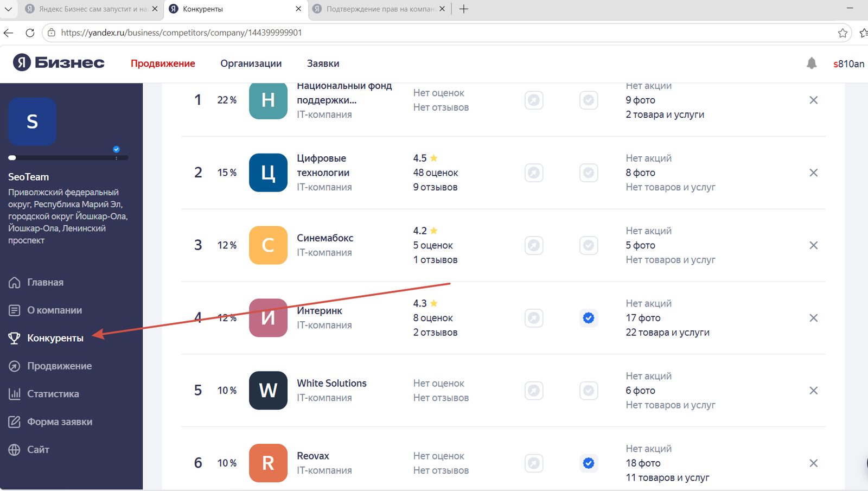The width and height of the screenshot is (868, 491).
Task: Click grey verified icon in White Solutions row
Action: point(589,391)
